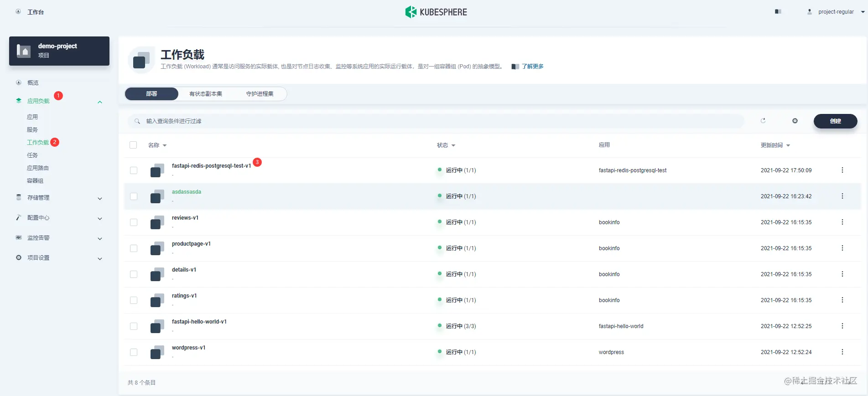868x396 pixels.
Task: Select the ratings-v1 row checkbox
Action: tap(134, 300)
